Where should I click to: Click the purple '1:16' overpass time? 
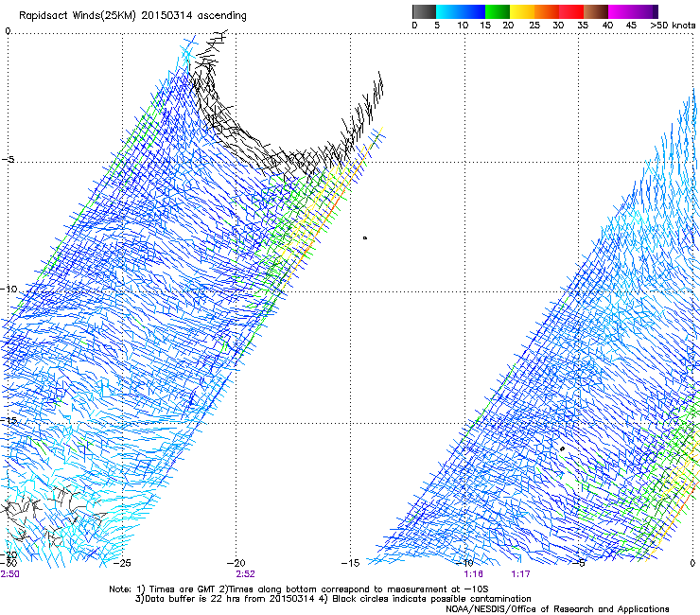tap(473, 574)
